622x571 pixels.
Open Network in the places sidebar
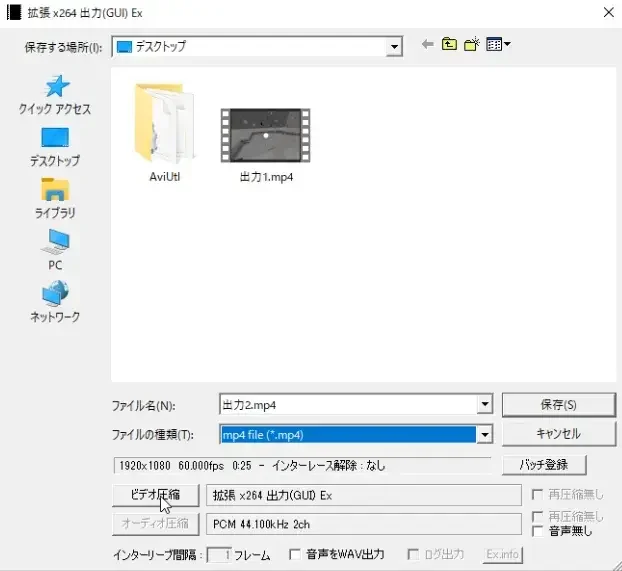click(x=55, y=302)
